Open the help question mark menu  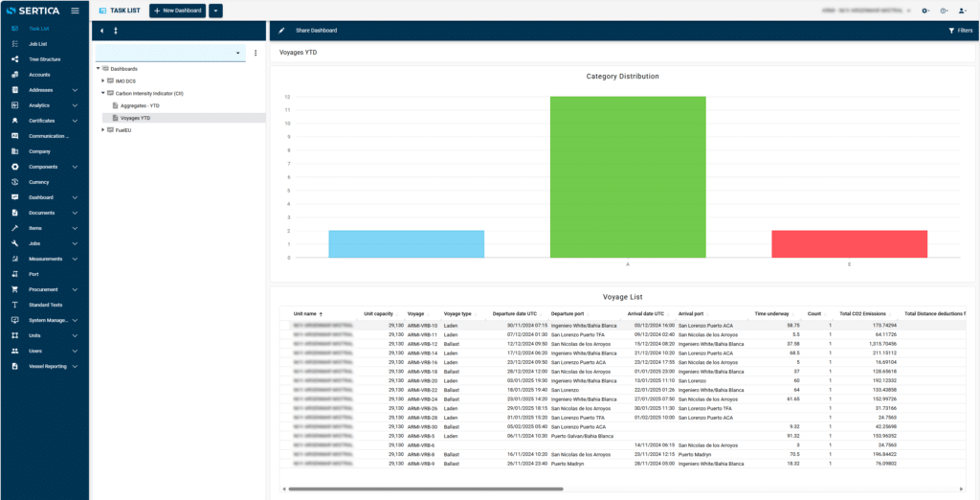tap(944, 11)
